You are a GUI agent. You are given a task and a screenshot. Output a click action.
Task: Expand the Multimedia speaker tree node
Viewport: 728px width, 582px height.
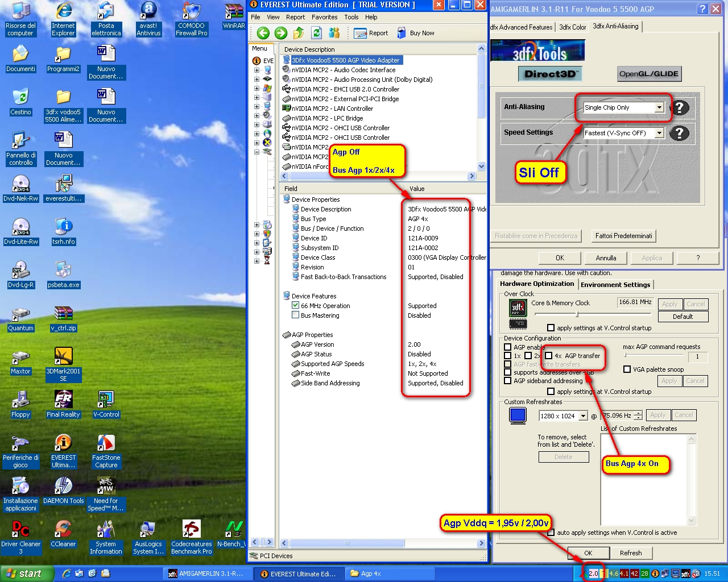pos(257,115)
